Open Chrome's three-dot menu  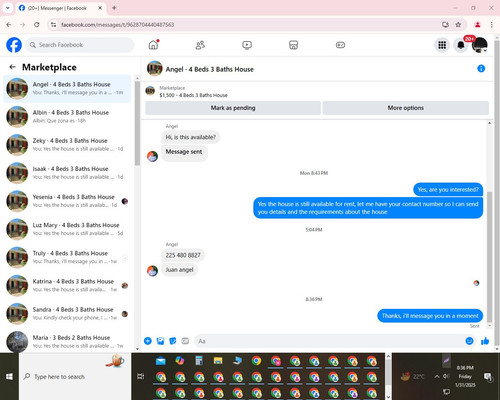click(x=492, y=25)
